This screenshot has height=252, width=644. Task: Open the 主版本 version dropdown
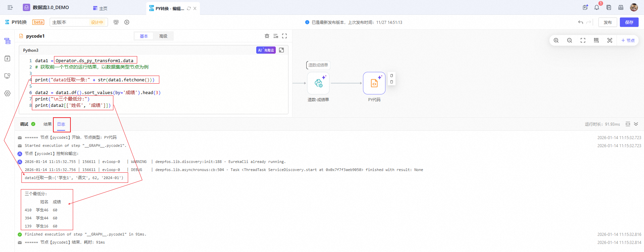click(78, 22)
